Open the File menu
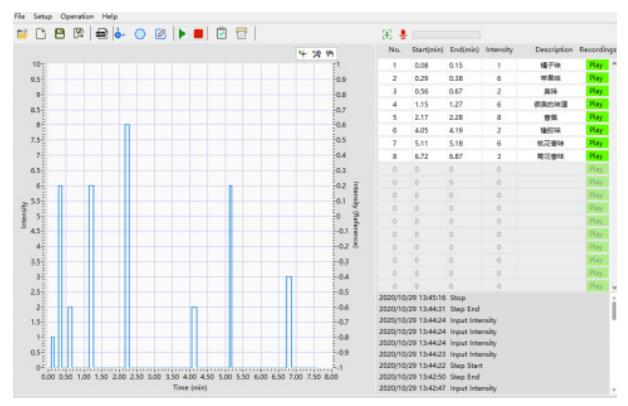Viewport: 628px width, 406px height. (x=20, y=16)
